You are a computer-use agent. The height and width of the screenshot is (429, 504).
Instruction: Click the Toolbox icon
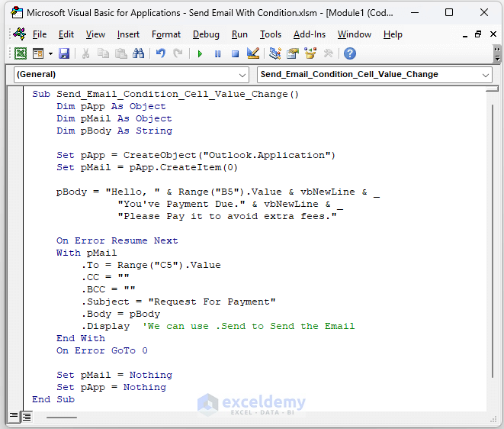328,53
